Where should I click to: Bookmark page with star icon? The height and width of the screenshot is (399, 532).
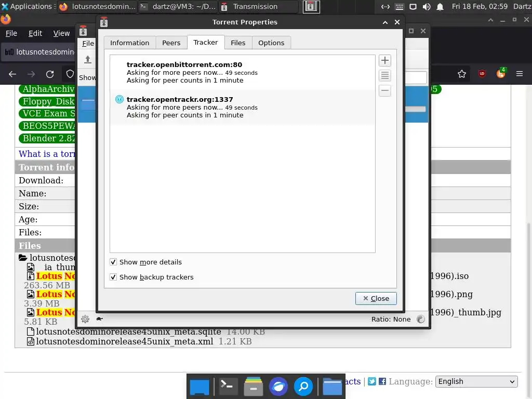(x=462, y=74)
